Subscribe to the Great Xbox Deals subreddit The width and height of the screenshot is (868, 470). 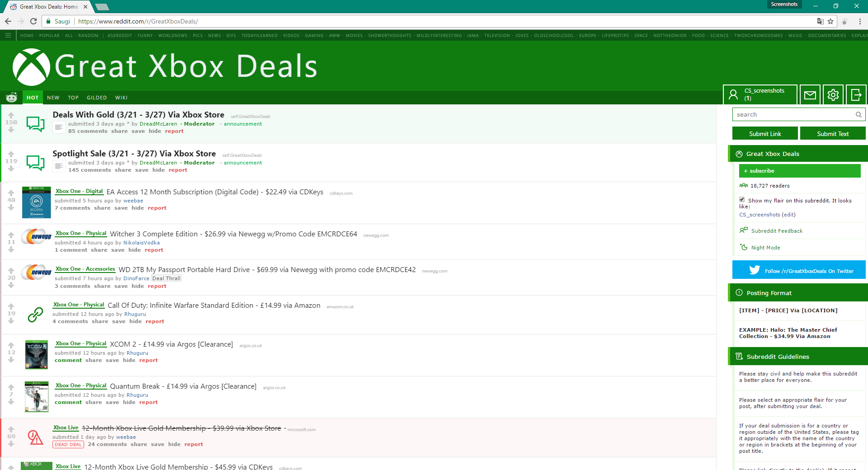(x=799, y=171)
